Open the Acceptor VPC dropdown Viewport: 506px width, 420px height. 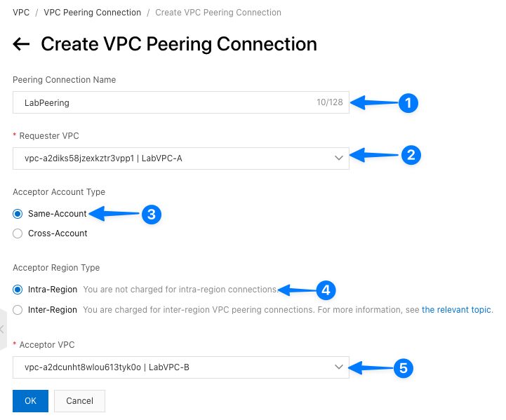click(x=180, y=367)
